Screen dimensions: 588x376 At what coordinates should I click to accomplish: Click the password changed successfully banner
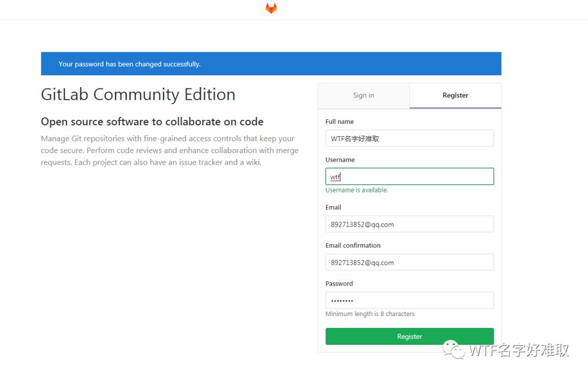pyautogui.click(x=271, y=64)
